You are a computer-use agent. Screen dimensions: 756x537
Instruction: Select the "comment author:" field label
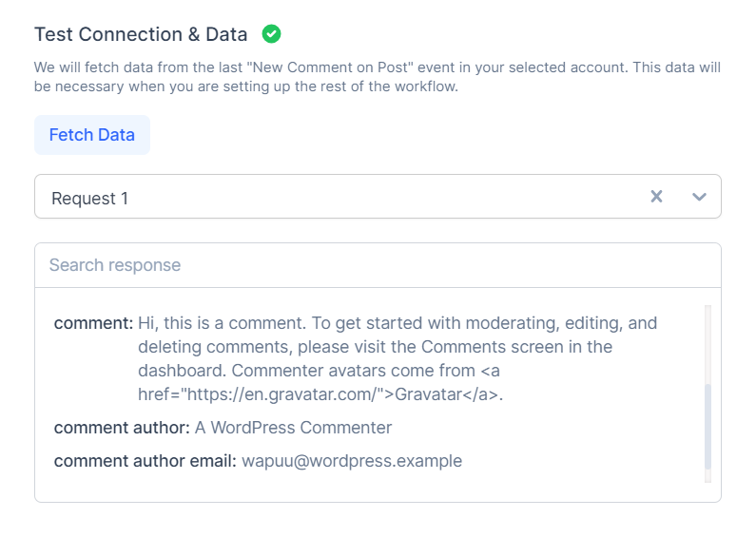coord(123,428)
